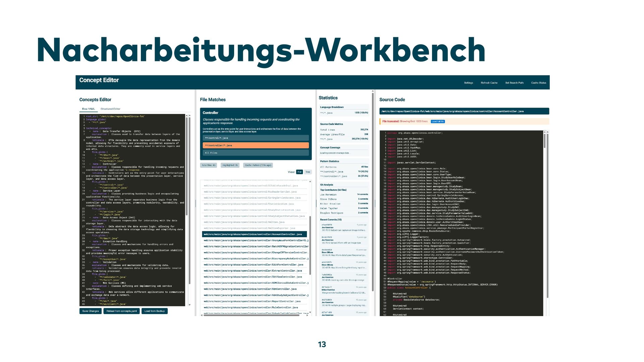Open the Raw YAML tab
The height and width of the screenshot is (362, 644).
tap(89, 109)
